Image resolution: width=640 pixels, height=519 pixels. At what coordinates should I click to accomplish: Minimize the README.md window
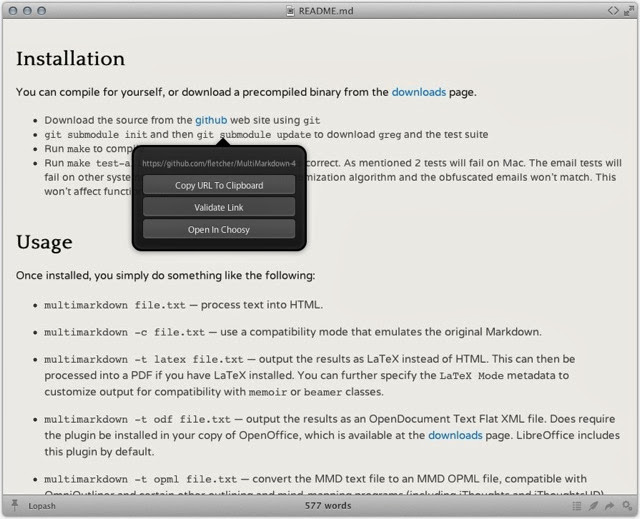(x=27, y=11)
